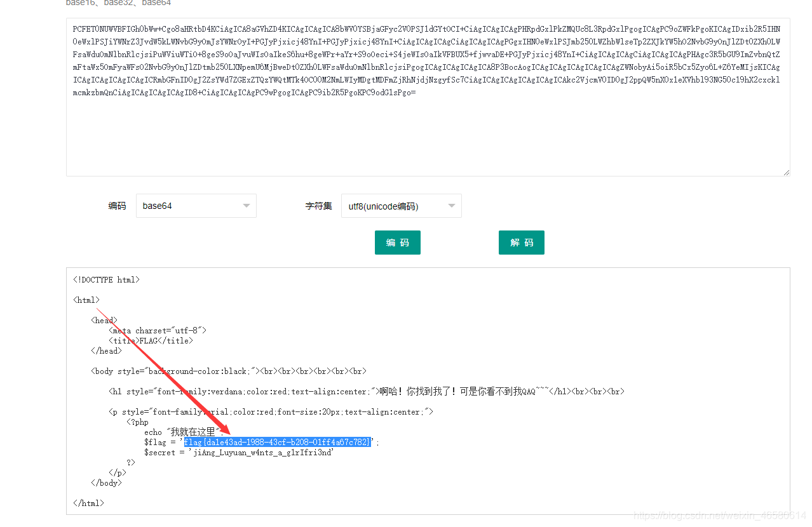The image size is (812, 527).
Task: Click the '编码' label beside base64 dropdown
Action: pos(117,206)
